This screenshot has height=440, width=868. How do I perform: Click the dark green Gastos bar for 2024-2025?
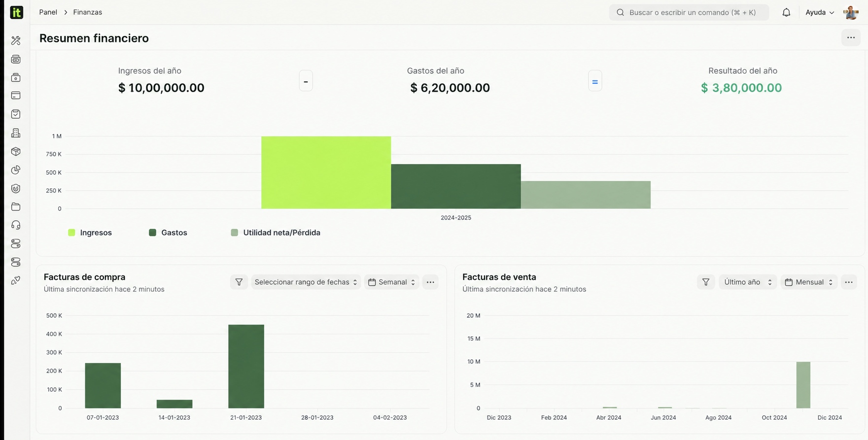456,186
